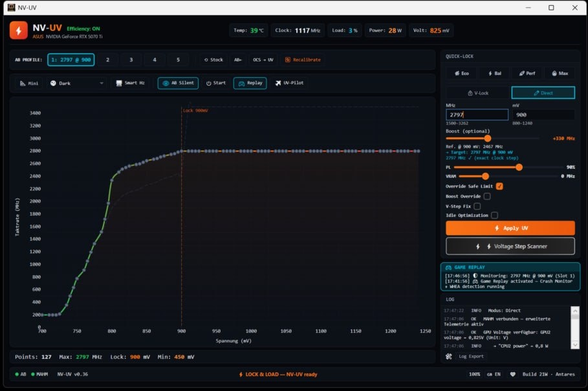Click the AB+ button

click(238, 60)
